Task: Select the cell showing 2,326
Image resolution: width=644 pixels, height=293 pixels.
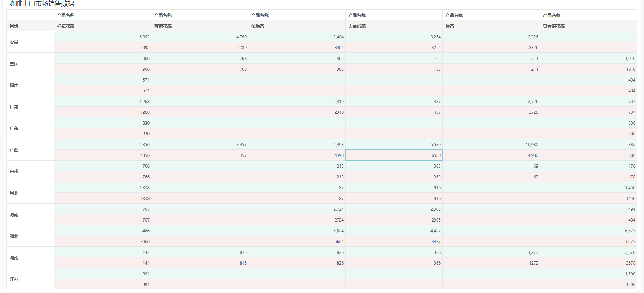Action: click(491, 37)
